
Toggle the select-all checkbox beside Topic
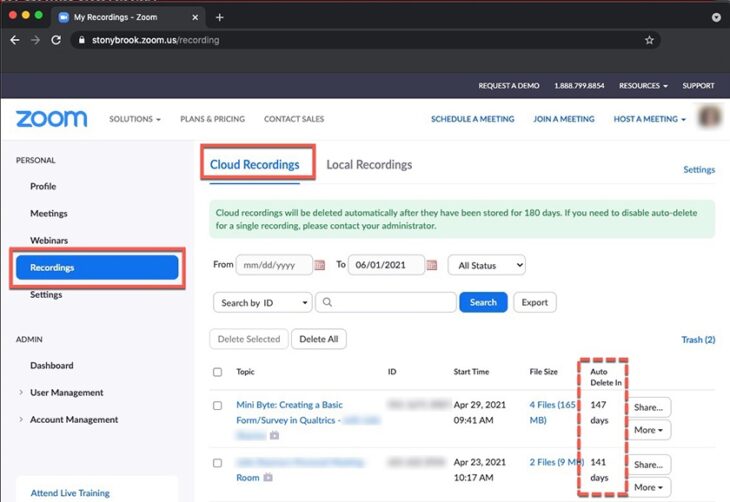pyautogui.click(x=218, y=372)
